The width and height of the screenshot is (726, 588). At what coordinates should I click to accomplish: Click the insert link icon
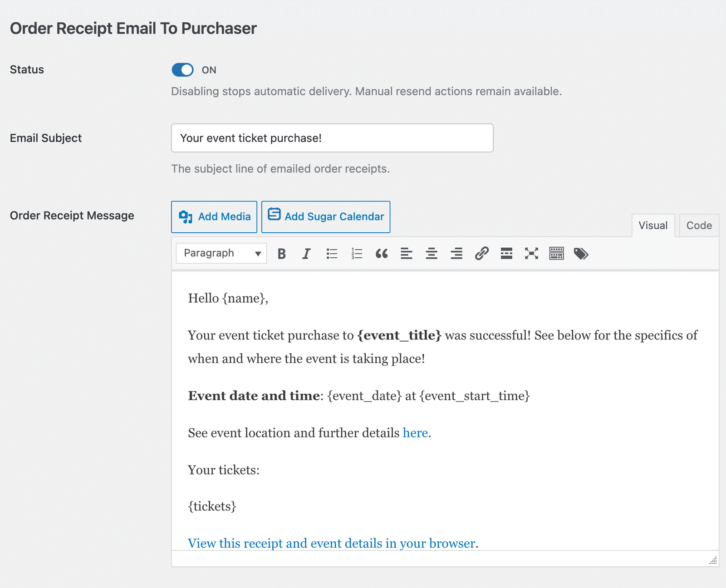481,254
